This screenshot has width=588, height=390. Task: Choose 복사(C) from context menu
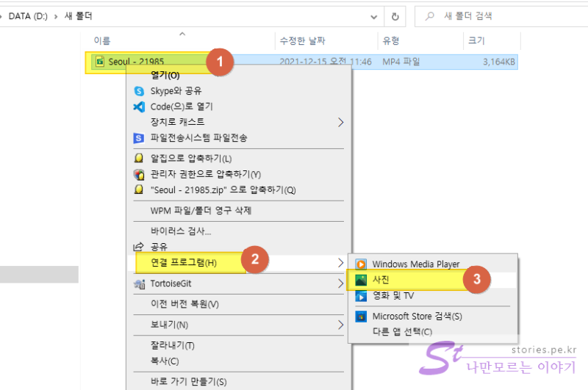coord(238,361)
